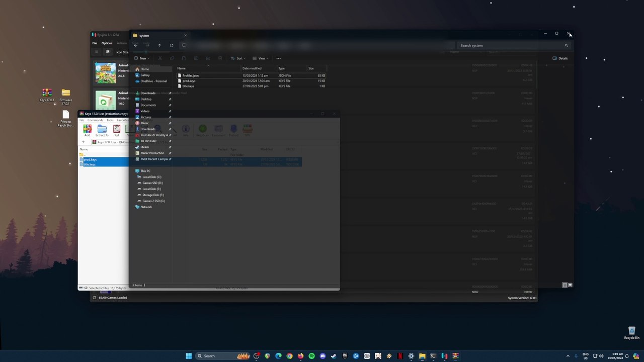Viewport: 644px width, 362px height.
Task: Open Games SSD (D:) in the sidebar
Action: [152, 183]
